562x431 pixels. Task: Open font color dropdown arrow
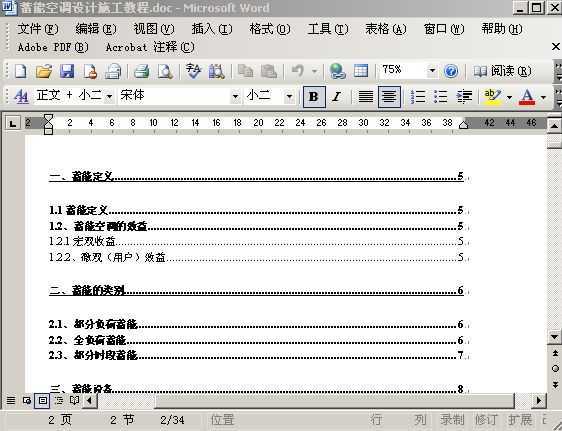click(x=543, y=97)
